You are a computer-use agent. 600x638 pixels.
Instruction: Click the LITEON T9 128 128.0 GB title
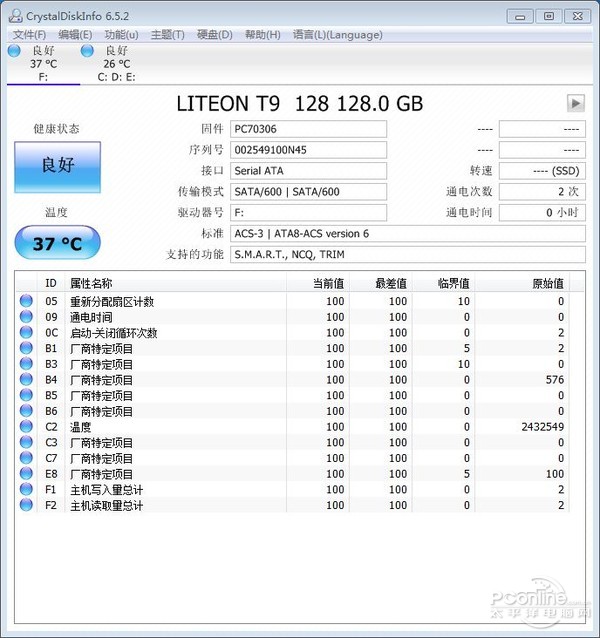tap(300, 103)
